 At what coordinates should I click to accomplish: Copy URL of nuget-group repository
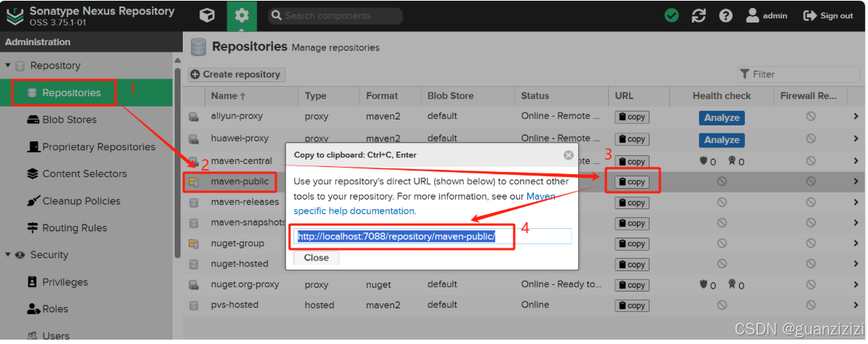tap(631, 243)
